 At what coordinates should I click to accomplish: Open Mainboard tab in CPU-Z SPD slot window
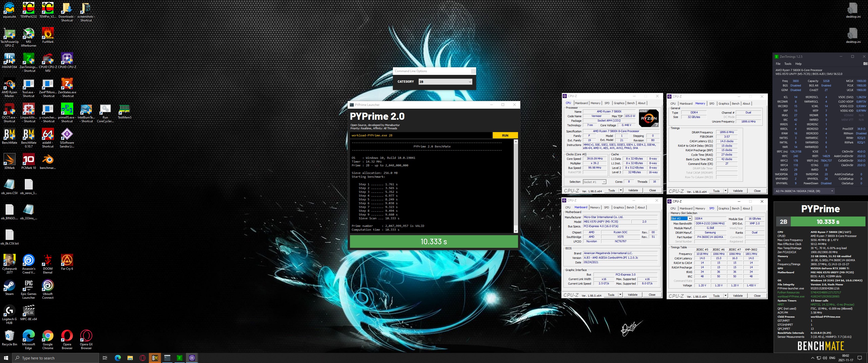pos(686,208)
